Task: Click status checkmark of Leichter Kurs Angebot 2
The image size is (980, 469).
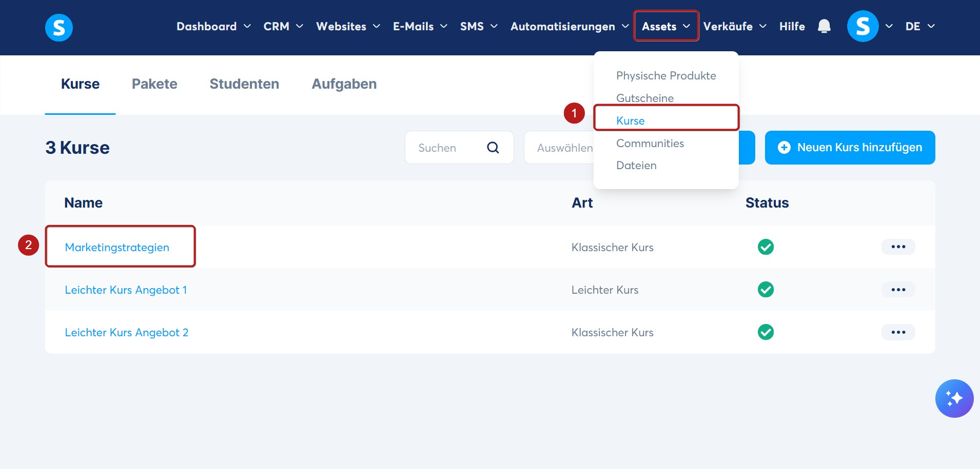Action: point(766,332)
